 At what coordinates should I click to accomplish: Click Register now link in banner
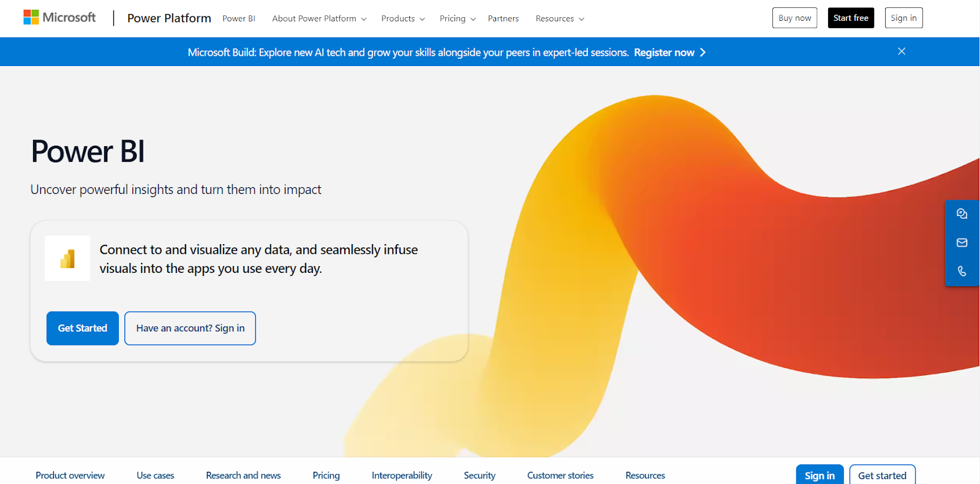664,53
